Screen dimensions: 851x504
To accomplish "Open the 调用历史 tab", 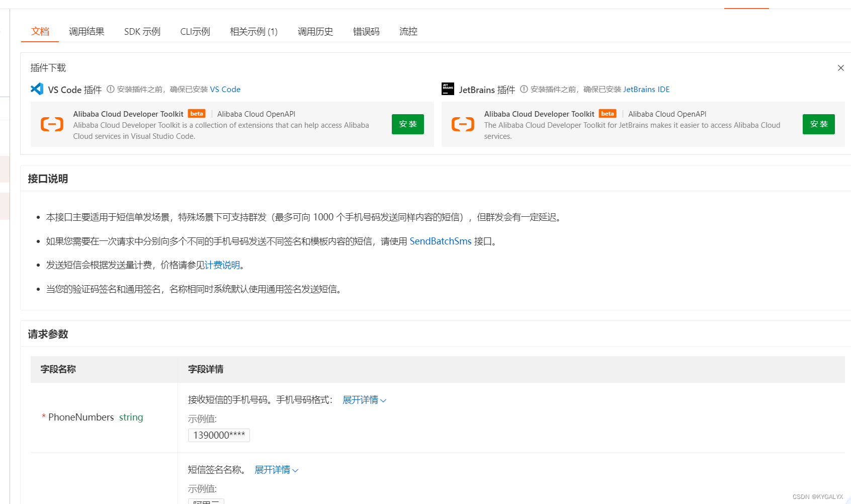I will click(315, 32).
